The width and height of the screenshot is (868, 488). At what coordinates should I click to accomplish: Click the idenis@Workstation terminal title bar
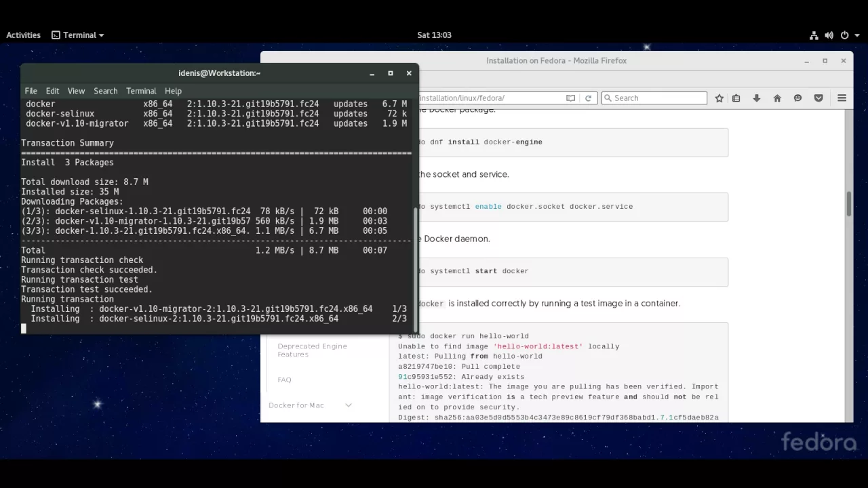(x=219, y=73)
